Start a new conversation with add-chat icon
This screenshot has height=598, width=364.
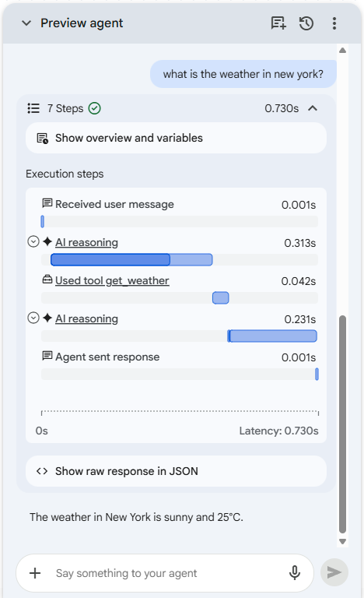pyautogui.click(x=278, y=23)
